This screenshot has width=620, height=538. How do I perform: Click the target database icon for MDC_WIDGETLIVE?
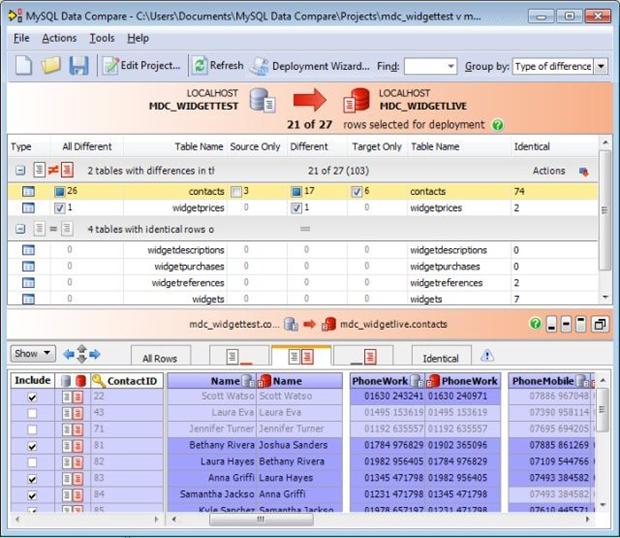pyautogui.click(x=356, y=100)
